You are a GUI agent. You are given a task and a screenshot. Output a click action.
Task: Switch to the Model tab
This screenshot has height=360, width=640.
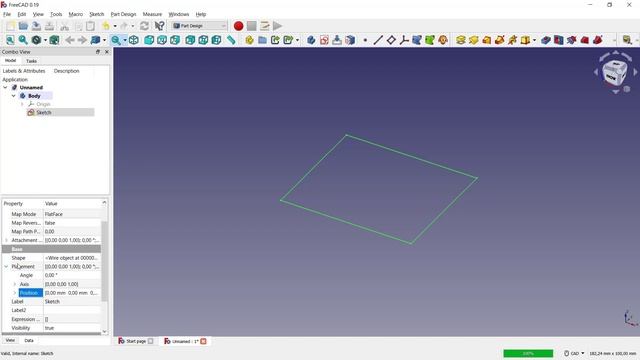10,60
